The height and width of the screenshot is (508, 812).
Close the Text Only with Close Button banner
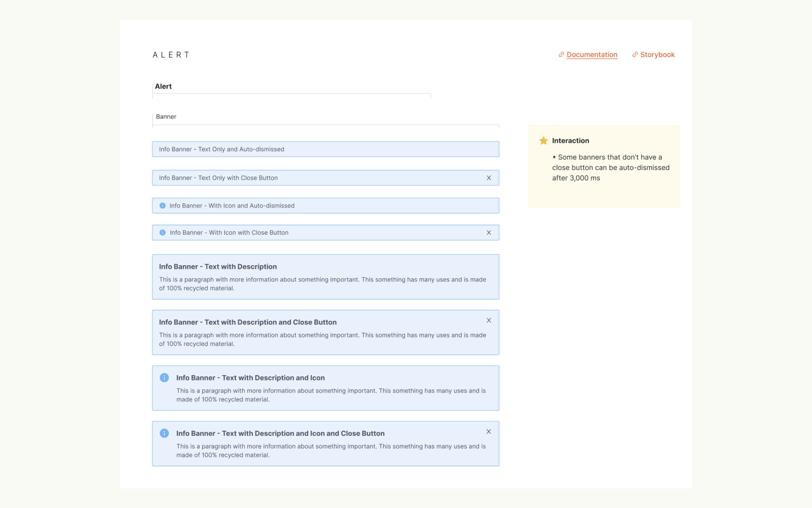click(x=489, y=178)
